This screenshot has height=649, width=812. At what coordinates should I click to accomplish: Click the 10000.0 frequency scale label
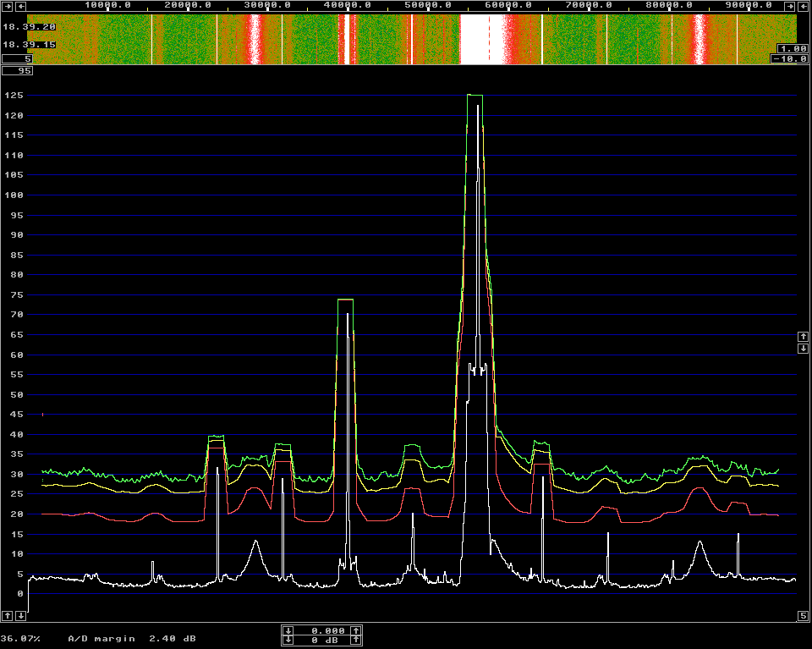coord(107,5)
